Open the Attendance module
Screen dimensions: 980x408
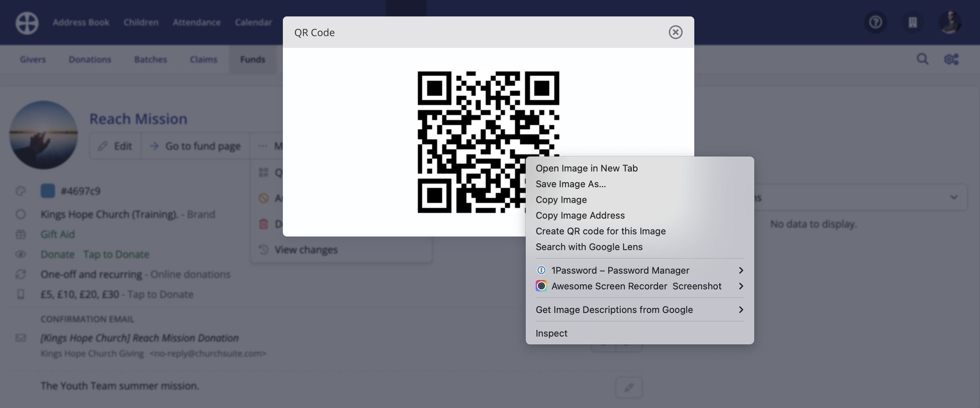(196, 23)
